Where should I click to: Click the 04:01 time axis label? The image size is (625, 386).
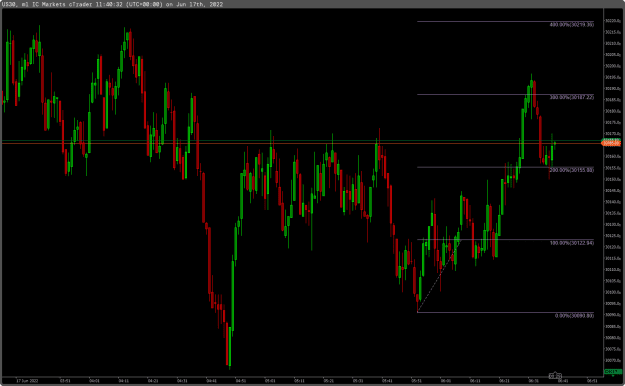(94, 381)
